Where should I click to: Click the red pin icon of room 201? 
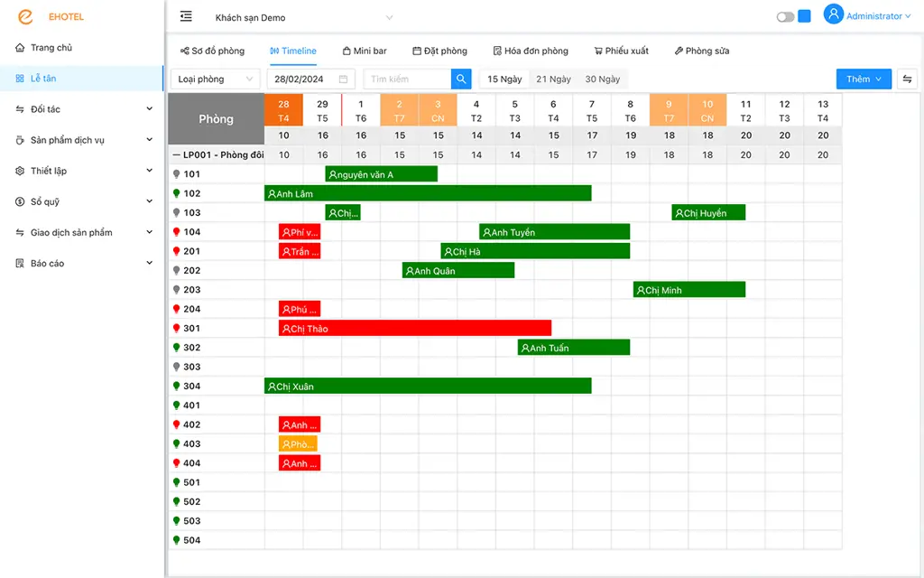click(x=176, y=251)
